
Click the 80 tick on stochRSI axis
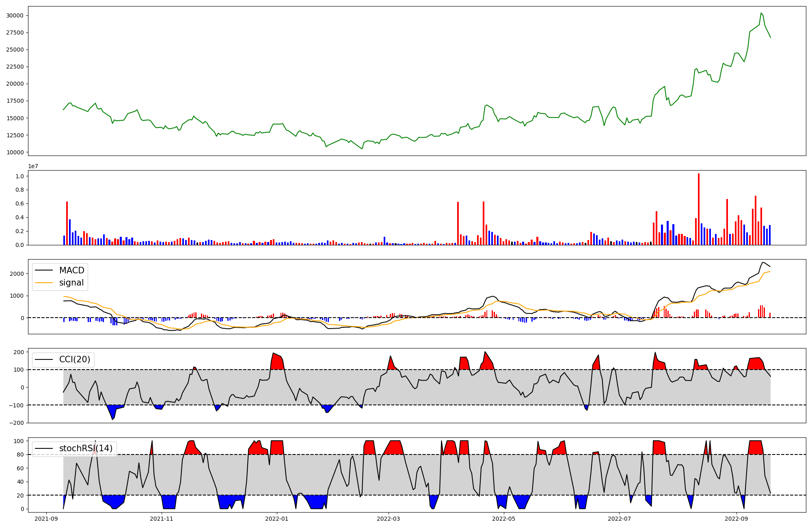pyautogui.click(x=20, y=454)
